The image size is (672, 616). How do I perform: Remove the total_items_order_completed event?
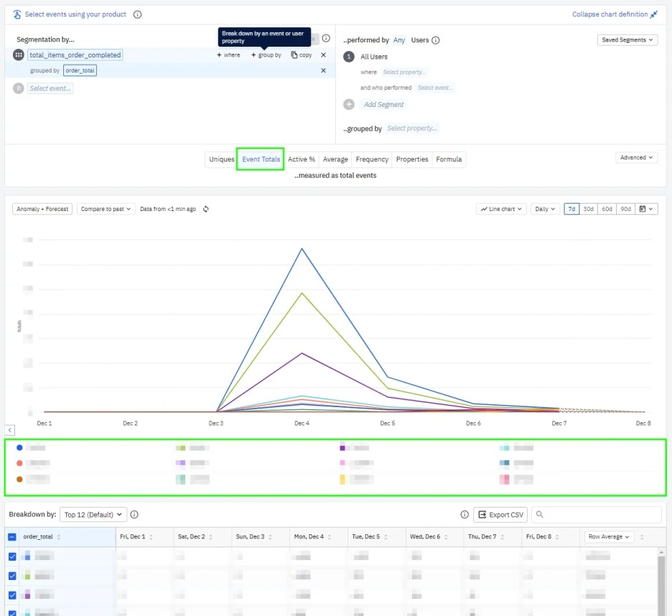coord(324,55)
